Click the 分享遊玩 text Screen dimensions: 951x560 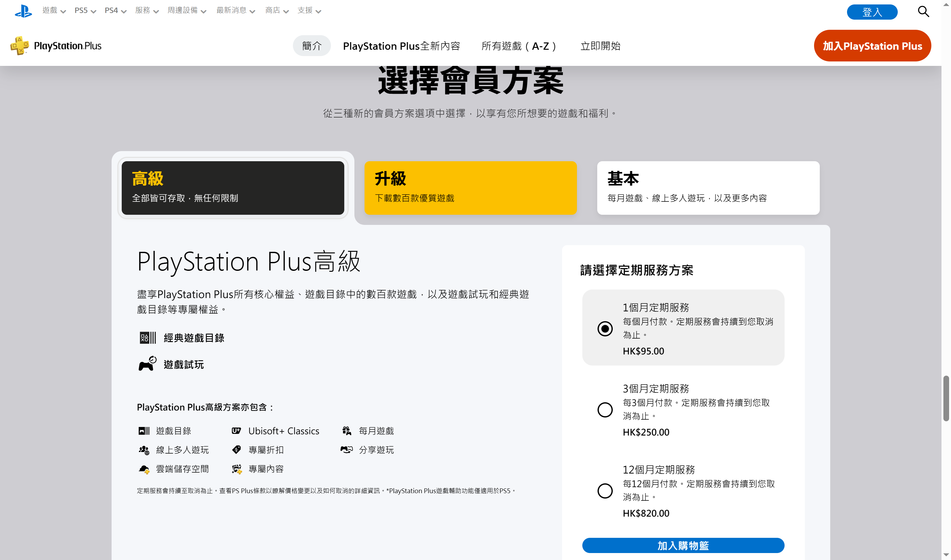pyautogui.click(x=376, y=450)
